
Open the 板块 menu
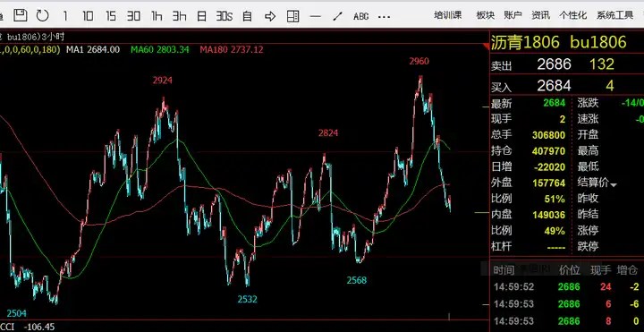click(x=486, y=15)
